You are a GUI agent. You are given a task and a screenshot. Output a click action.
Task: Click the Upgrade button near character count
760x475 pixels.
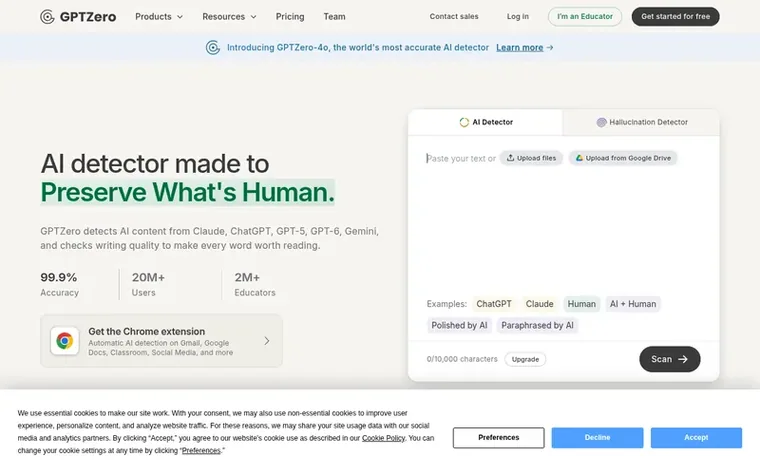click(x=525, y=359)
